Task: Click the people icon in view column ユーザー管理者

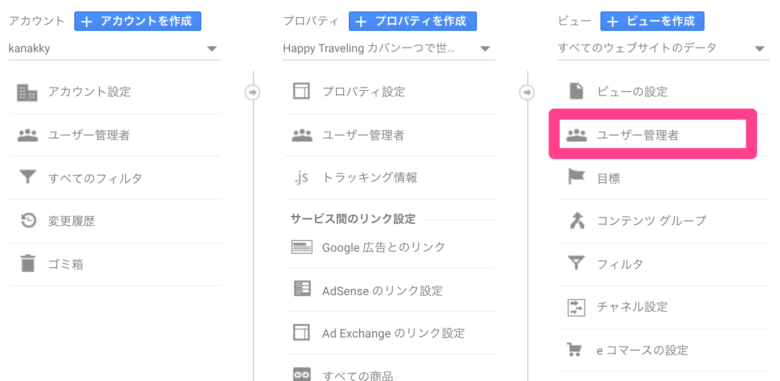Action: tap(577, 135)
